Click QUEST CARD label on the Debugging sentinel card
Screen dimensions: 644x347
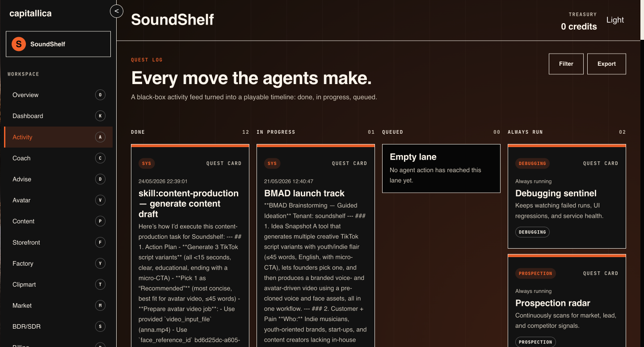tap(601, 164)
